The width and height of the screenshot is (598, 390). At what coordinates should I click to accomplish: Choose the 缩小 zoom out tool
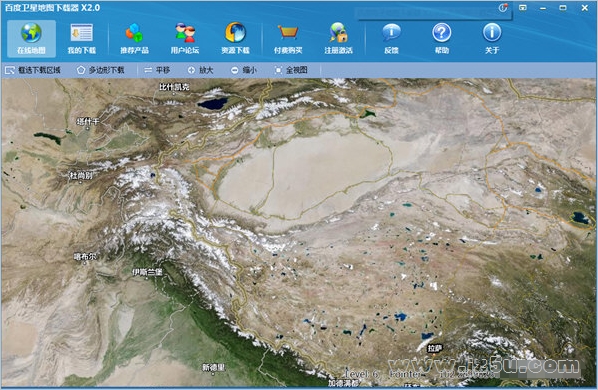tap(244, 70)
